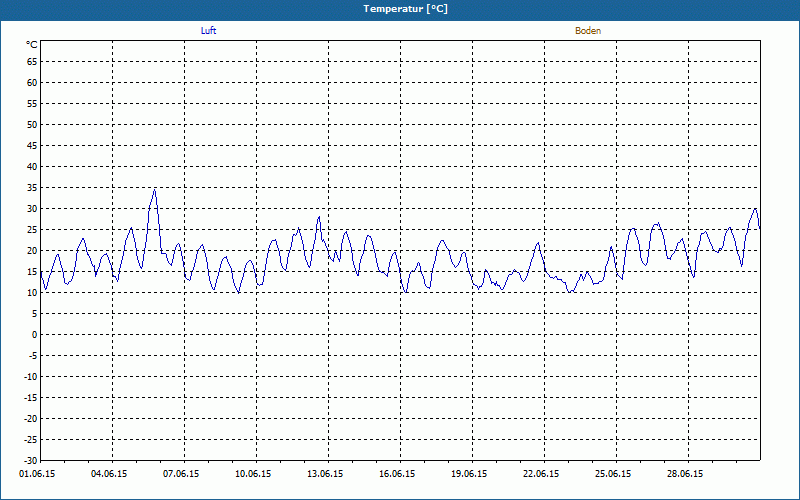Click the 65 y-axis value
The image size is (800, 500).
(x=32, y=62)
